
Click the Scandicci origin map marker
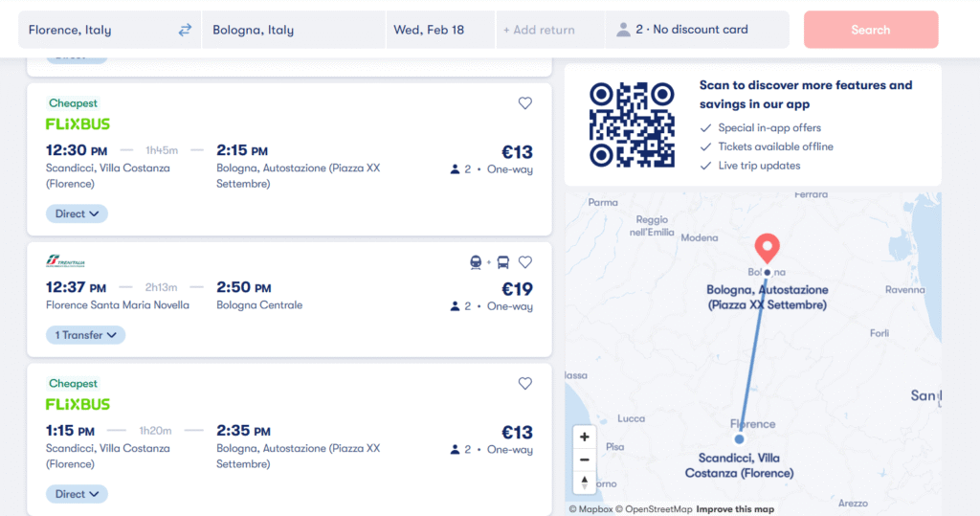click(739, 439)
